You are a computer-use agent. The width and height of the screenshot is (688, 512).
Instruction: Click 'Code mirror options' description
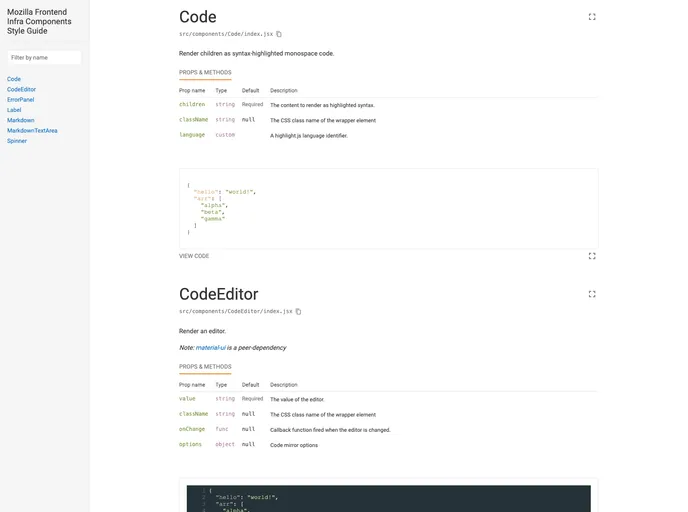pos(294,445)
